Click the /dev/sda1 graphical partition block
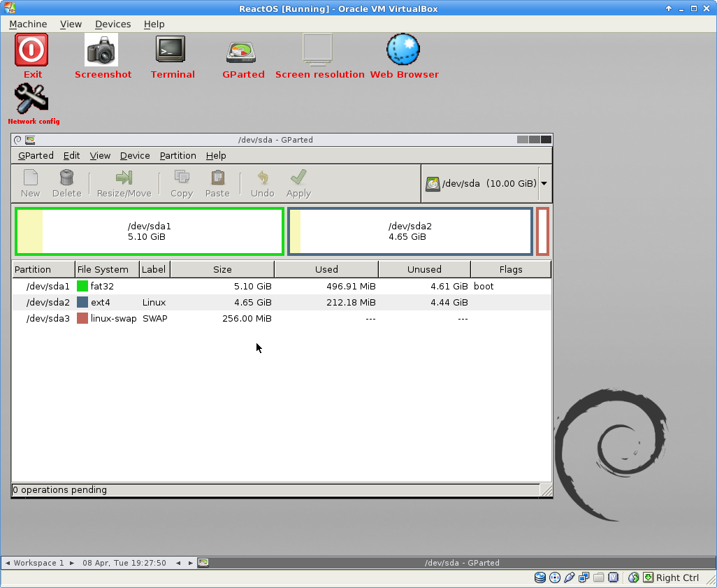Screen dimensions: 717x588 click(150, 231)
